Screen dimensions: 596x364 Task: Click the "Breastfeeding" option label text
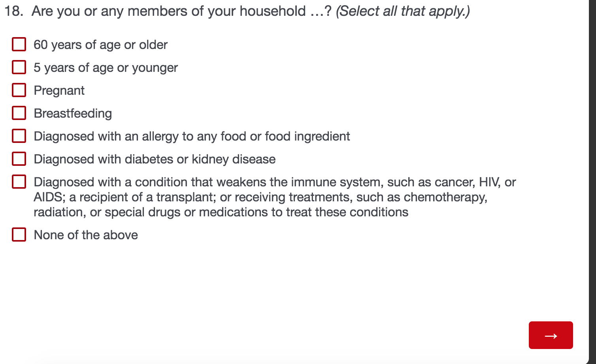tap(73, 113)
